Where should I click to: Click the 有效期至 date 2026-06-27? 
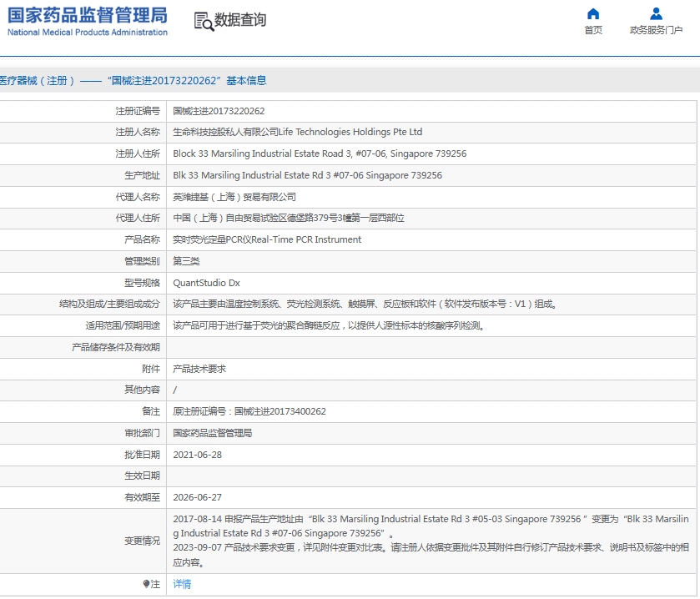coord(199,497)
